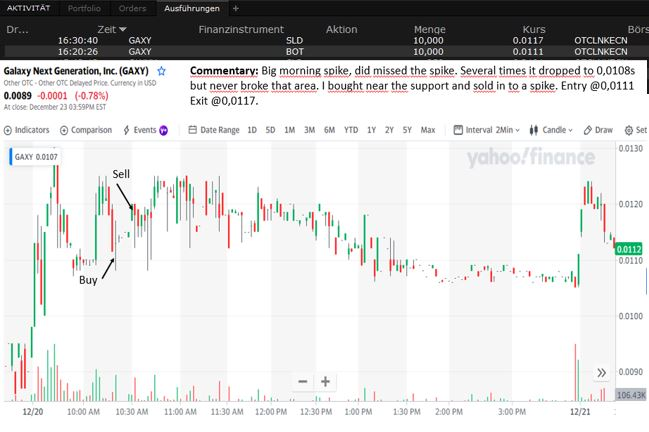Image resolution: width=649 pixels, height=432 pixels.
Task: Click the 12/20 date label on time axis
Action: coord(33,412)
